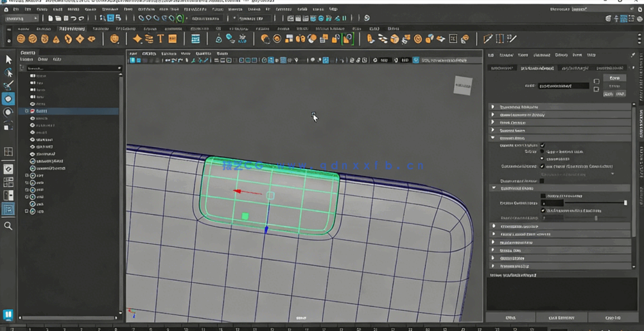Select the arrow Select tool

tap(8, 59)
